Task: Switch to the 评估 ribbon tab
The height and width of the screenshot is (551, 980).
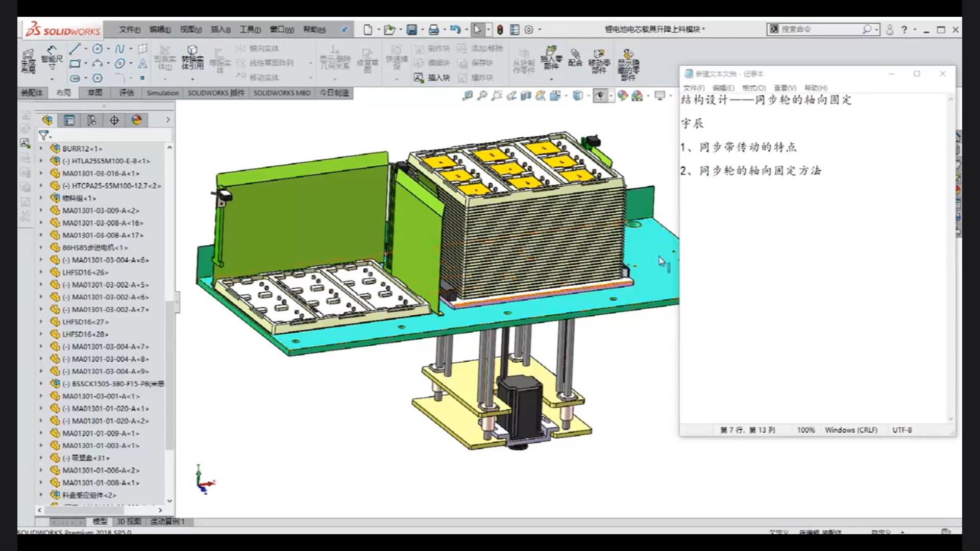Action: tap(126, 93)
